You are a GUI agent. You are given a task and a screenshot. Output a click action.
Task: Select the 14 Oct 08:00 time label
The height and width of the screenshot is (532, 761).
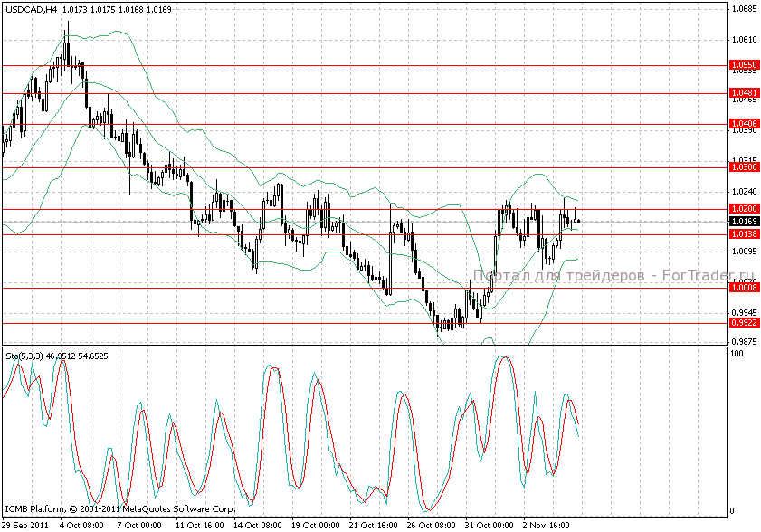(x=256, y=525)
